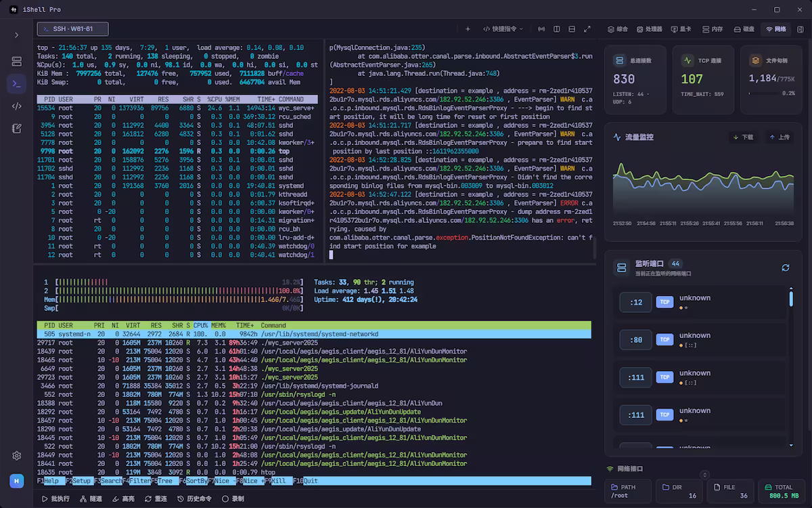The height and width of the screenshot is (508, 812).
Task: Open the terminal icon in the left sidebar
Action: (17, 84)
